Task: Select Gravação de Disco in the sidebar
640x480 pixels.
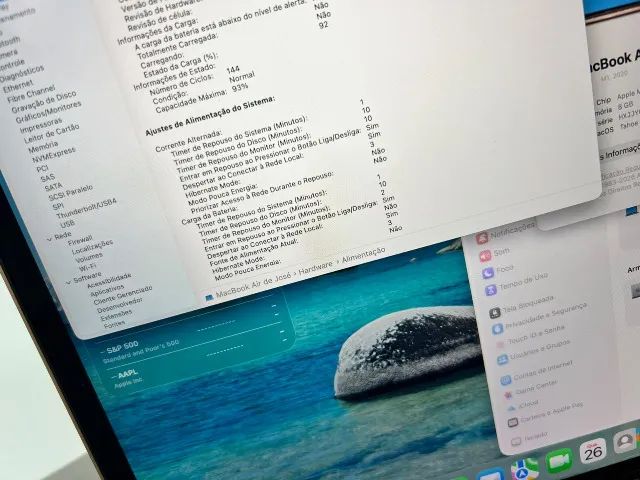Action: (x=44, y=102)
